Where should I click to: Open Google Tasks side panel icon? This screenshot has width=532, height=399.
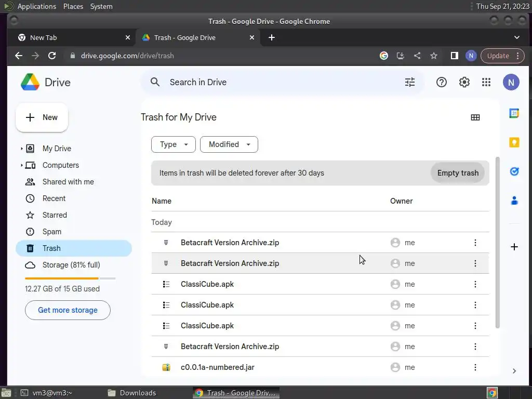pyautogui.click(x=514, y=171)
